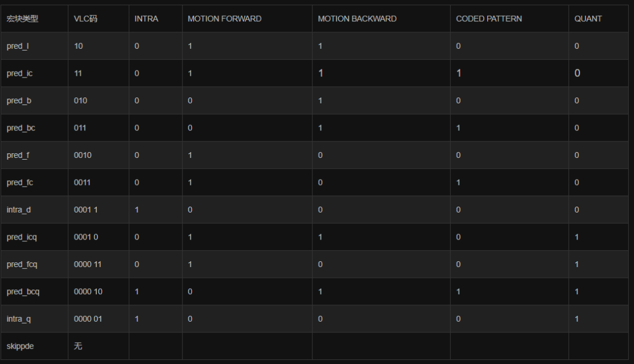Select the pred_bc row label
Viewport: 634px width, 364px height.
click(21, 128)
